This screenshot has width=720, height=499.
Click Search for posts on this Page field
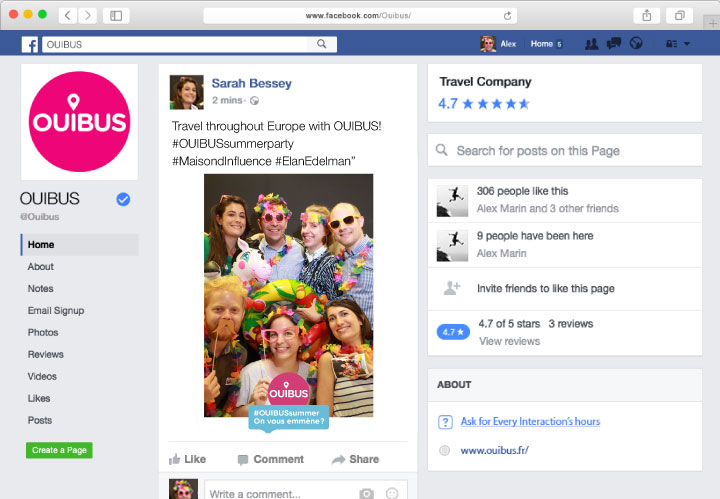tap(565, 150)
